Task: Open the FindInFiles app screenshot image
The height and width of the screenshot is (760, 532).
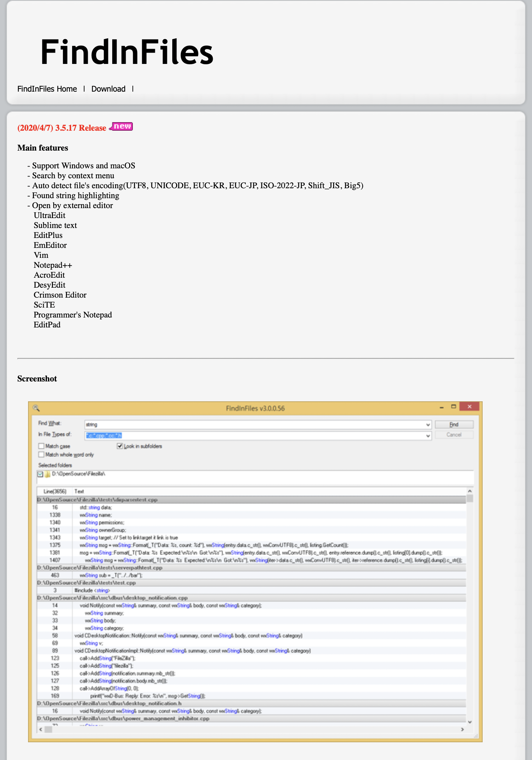Action: (x=255, y=572)
